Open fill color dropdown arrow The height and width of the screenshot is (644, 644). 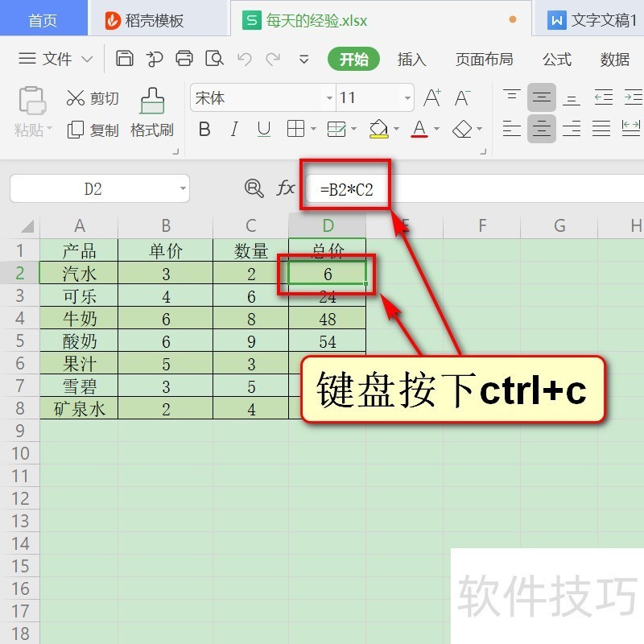[x=396, y=129]
